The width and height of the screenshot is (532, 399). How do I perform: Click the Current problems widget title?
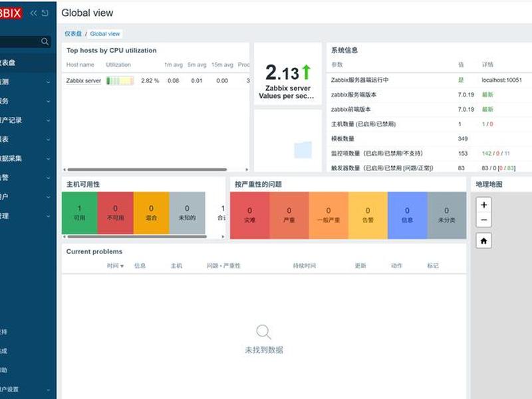pos(94,251)
